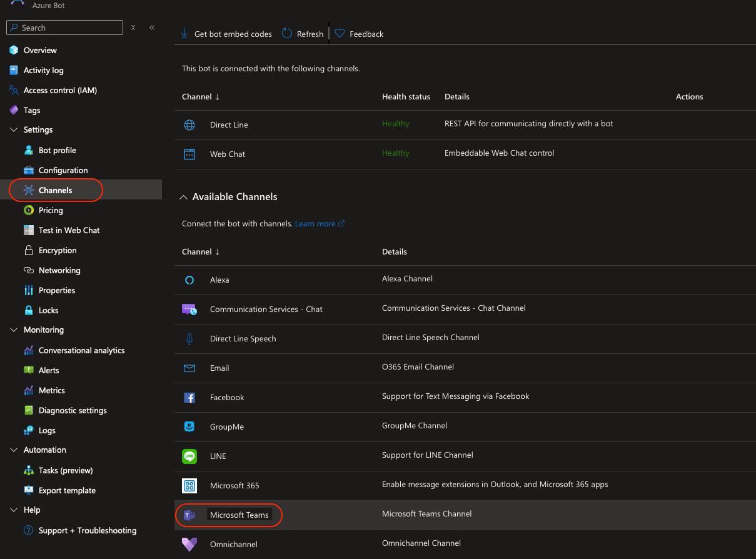Click the Logs icon under Monitoring
Image resolution: width=756 pixels, height=559 pixels.
click(x=29, y=430)
